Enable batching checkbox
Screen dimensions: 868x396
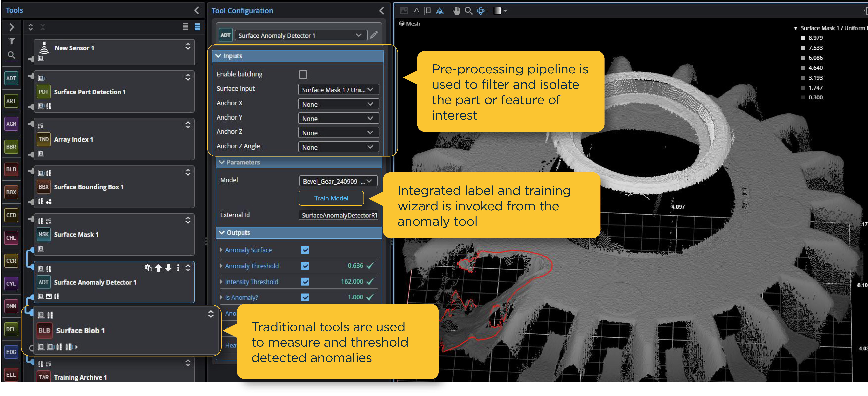coord(303,75)
